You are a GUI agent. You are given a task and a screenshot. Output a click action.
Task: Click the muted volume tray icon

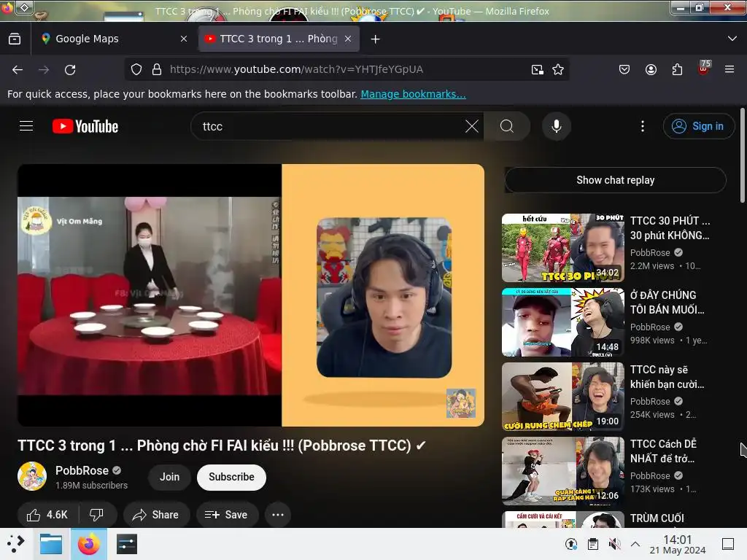pyautogui.click(x=614, y=544)
